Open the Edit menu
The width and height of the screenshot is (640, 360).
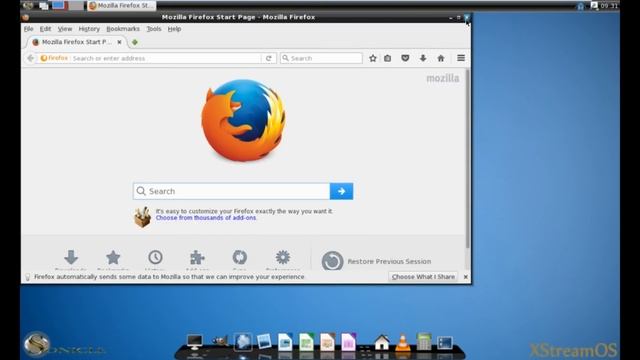coord(45,29)
